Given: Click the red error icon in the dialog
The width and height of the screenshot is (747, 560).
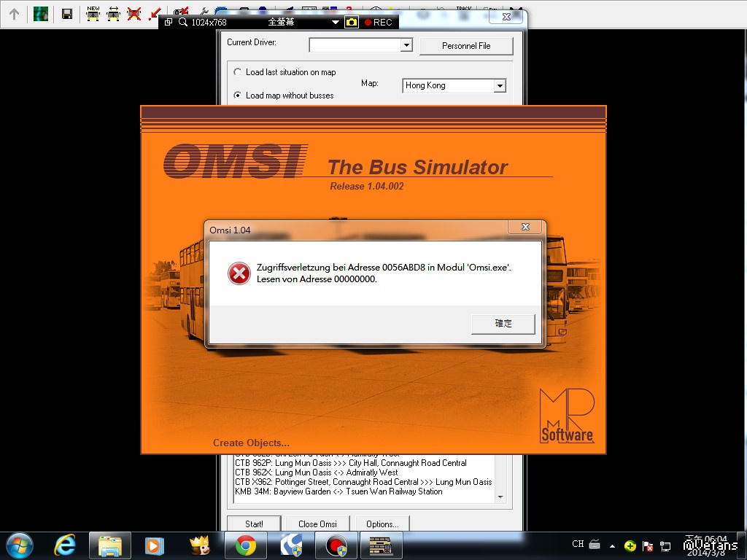Looking at the screenshot, I should point(239,273).
